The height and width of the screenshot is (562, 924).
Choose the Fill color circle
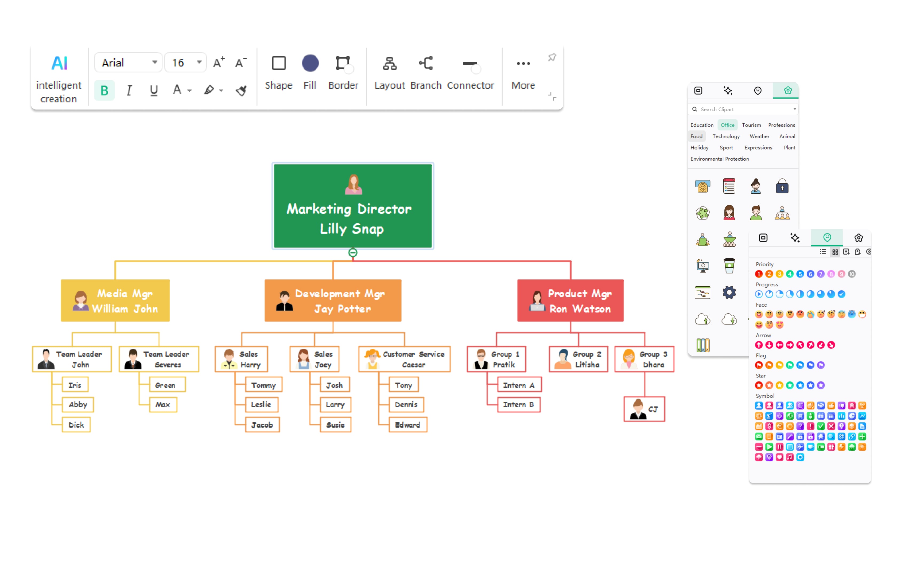(310, 63)
